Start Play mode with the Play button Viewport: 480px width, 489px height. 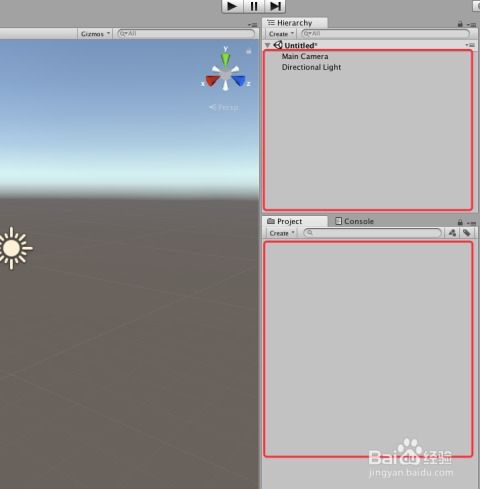232,6
